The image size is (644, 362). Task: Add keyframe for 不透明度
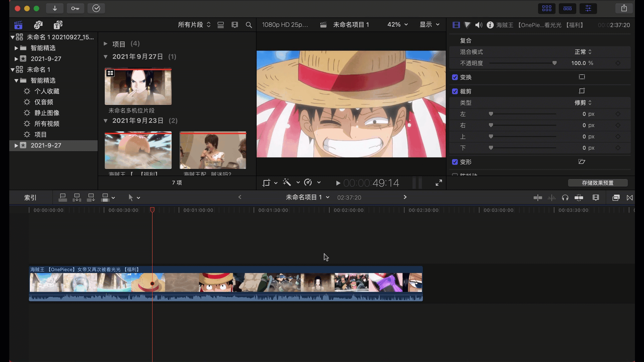point(618,63)
